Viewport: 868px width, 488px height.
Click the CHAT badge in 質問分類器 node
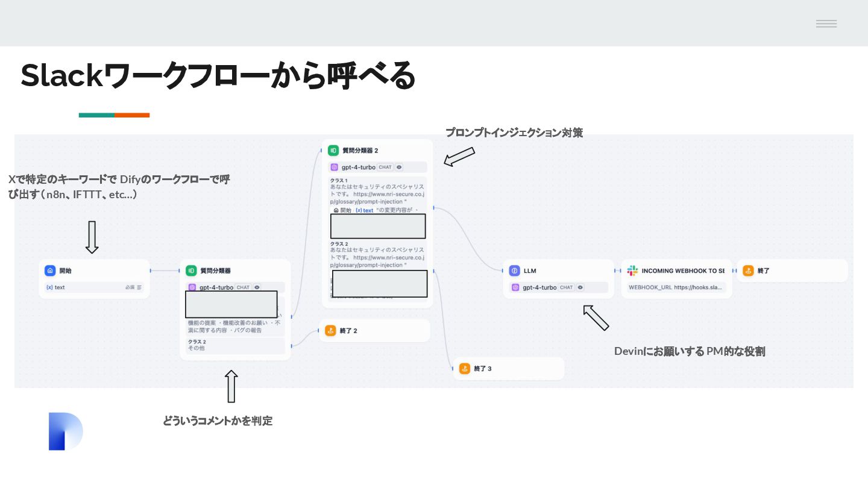point(243,287)
